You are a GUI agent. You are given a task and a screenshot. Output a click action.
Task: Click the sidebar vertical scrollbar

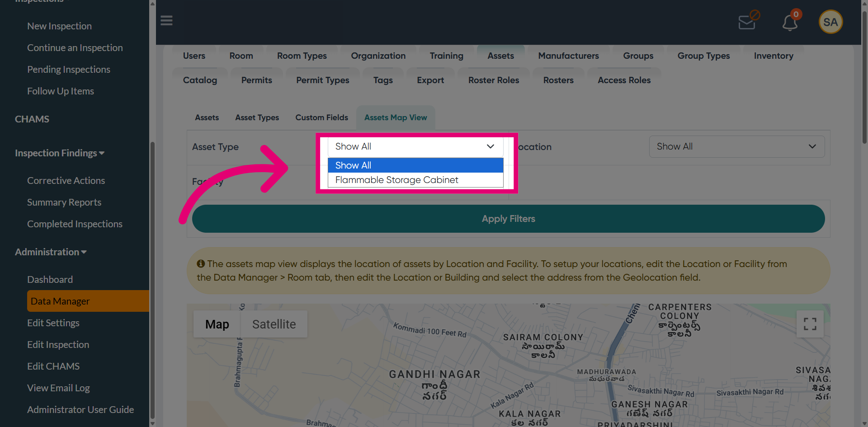[x=152, y=280]
